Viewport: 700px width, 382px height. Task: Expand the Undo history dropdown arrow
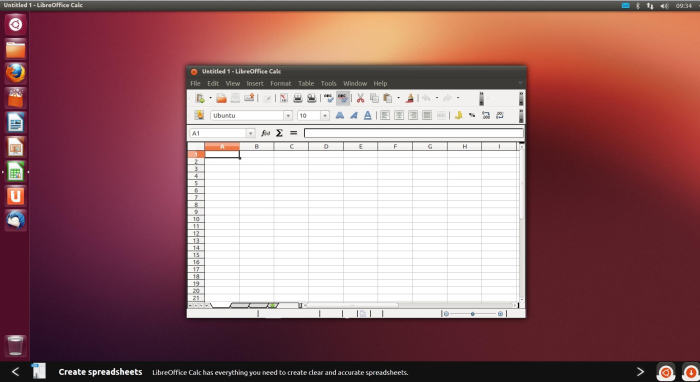[x=437, y=98]
